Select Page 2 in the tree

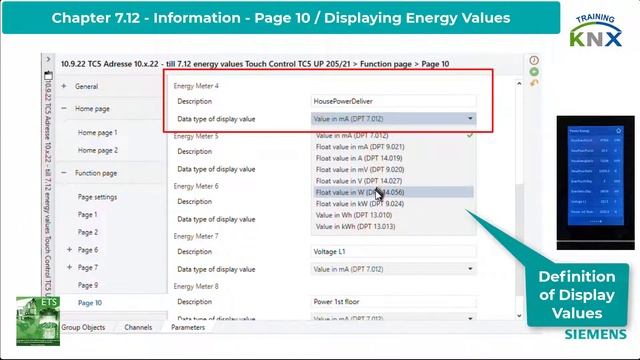coord(88,232)
